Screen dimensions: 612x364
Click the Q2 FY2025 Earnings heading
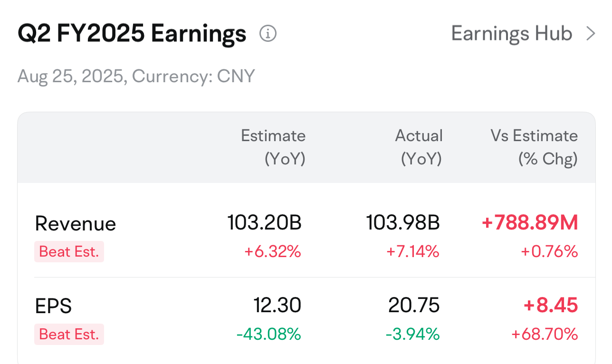pos(132,34)
